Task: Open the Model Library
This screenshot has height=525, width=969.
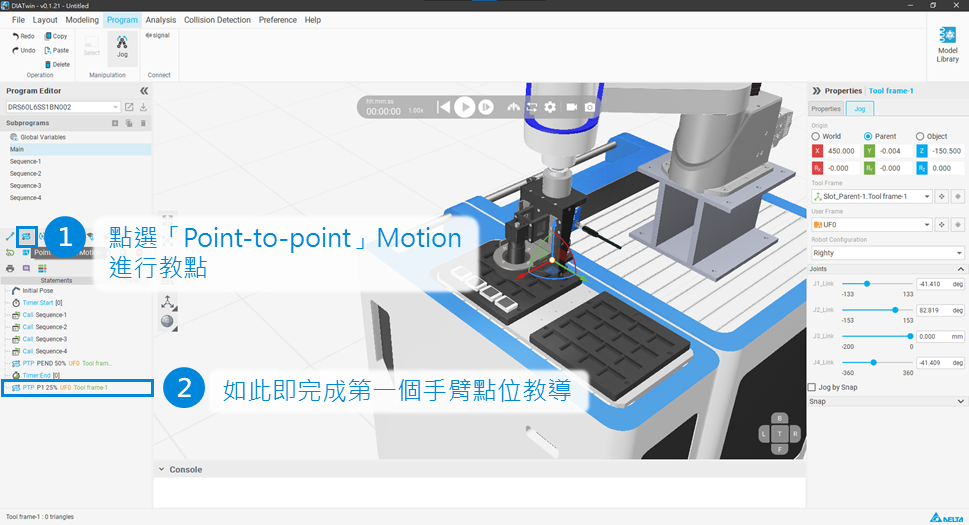Action: click(947, 44)
